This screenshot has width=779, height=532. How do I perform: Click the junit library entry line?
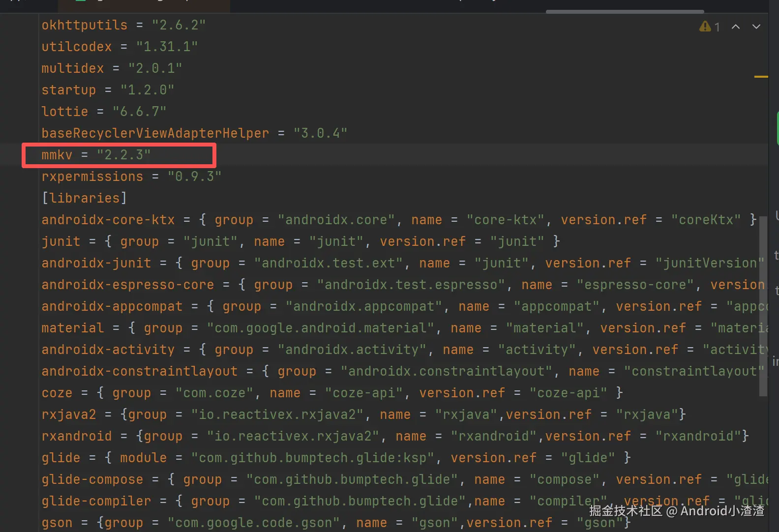click(300, 241)
